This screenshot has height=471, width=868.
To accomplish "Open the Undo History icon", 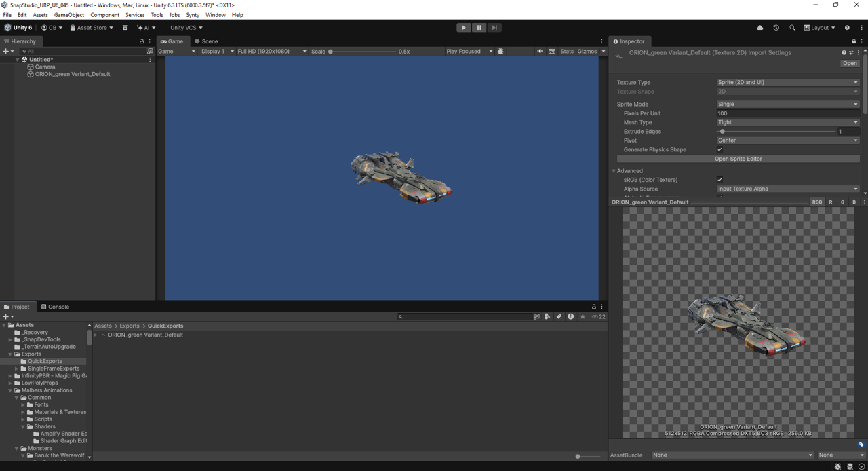I will (x=776, y=28).
